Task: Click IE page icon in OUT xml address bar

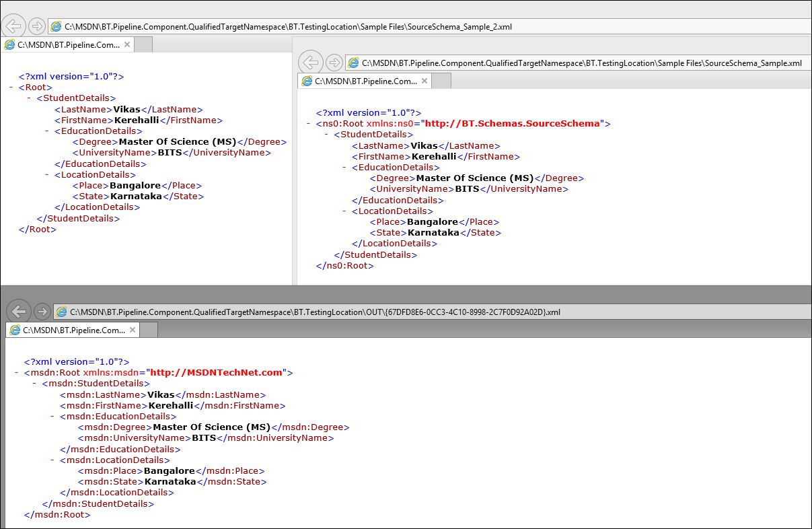Action: [61, 312]
